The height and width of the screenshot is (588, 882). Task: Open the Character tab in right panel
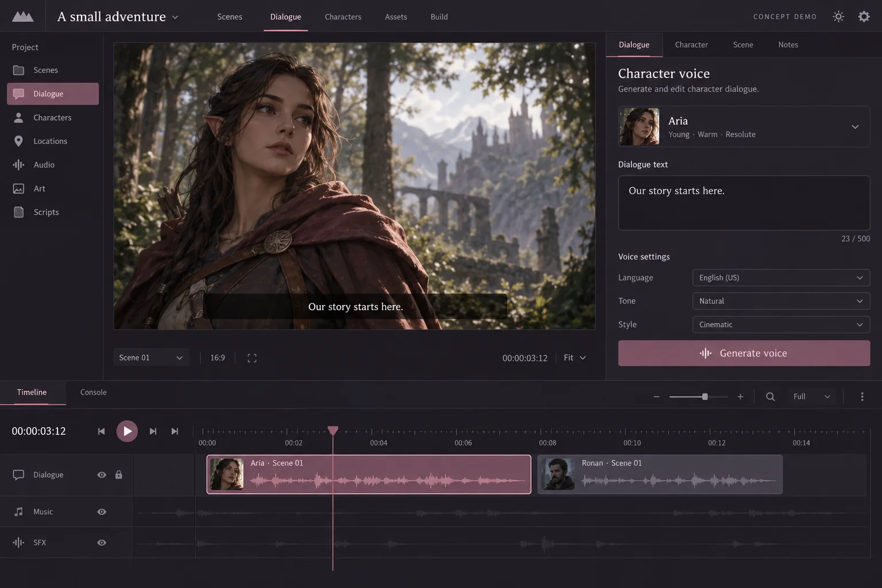691,45
